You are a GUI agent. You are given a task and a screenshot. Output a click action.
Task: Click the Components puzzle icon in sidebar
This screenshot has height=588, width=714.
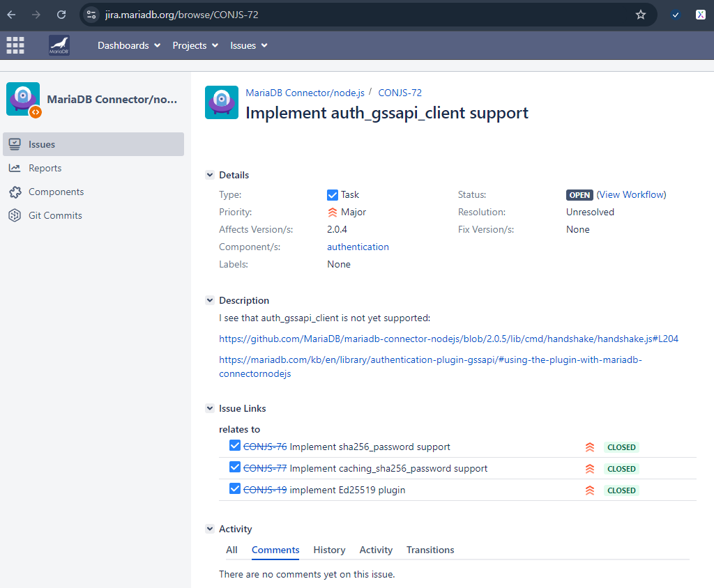15,192
